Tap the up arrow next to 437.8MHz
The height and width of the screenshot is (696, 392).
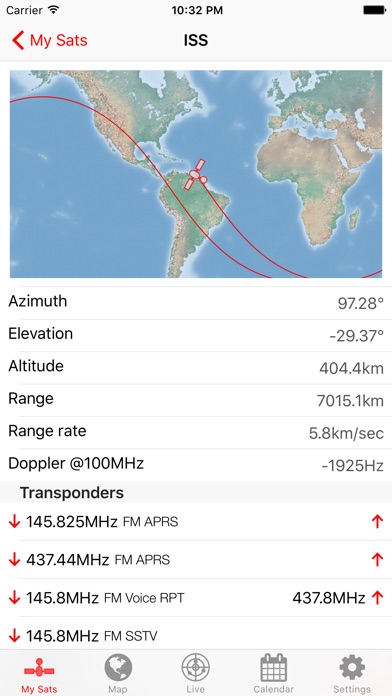[377, 598]
